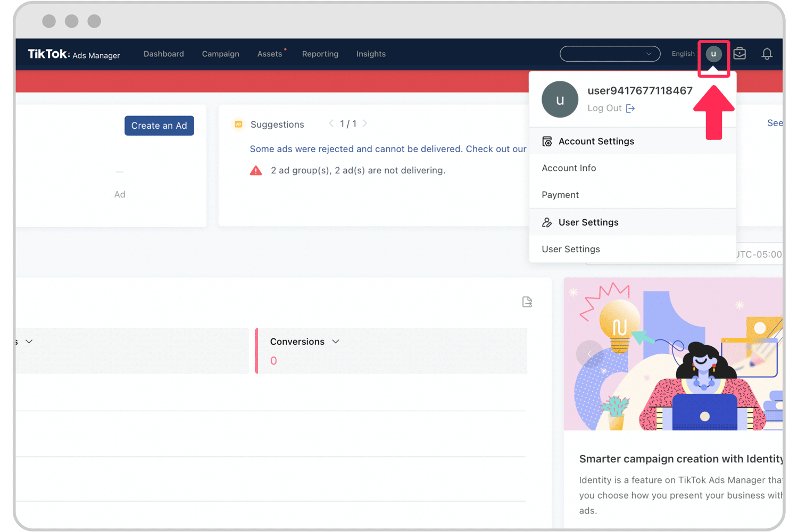Click the user avatar icon in navbar

(713, 54)
